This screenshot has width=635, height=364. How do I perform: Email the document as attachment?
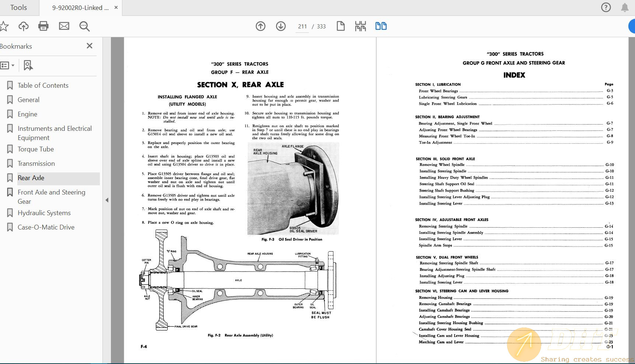64,26
